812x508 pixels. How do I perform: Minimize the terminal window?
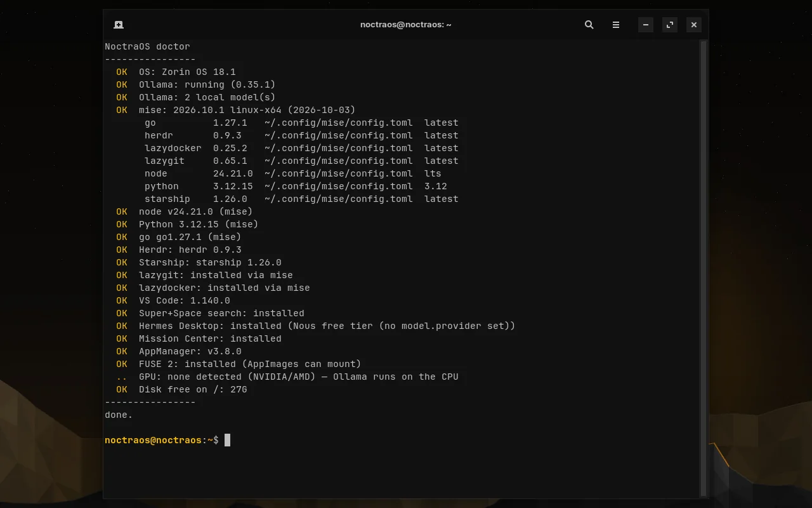[x=646, y=25]
